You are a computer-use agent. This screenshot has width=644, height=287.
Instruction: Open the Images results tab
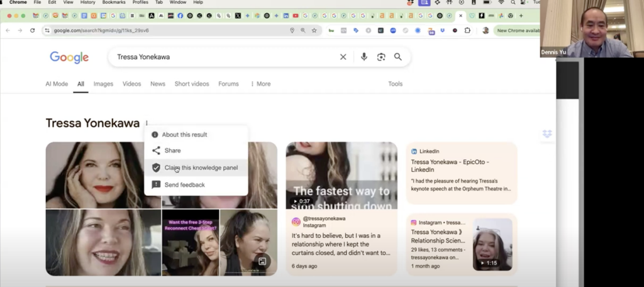[103, 84]
